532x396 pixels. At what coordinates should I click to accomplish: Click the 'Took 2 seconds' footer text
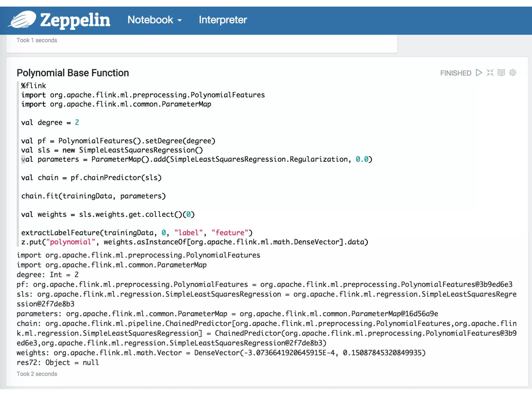[x=37, y=374]
